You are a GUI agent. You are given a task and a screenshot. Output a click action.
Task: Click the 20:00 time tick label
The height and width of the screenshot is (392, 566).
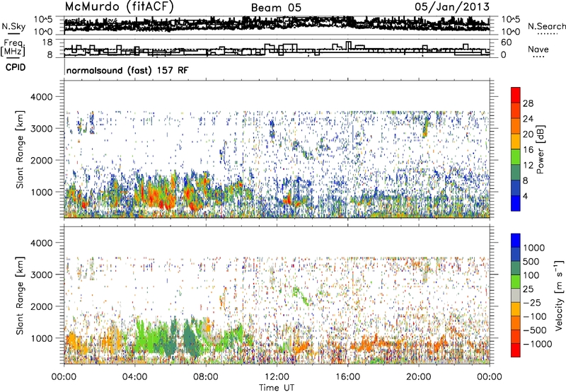pos(418,377)
